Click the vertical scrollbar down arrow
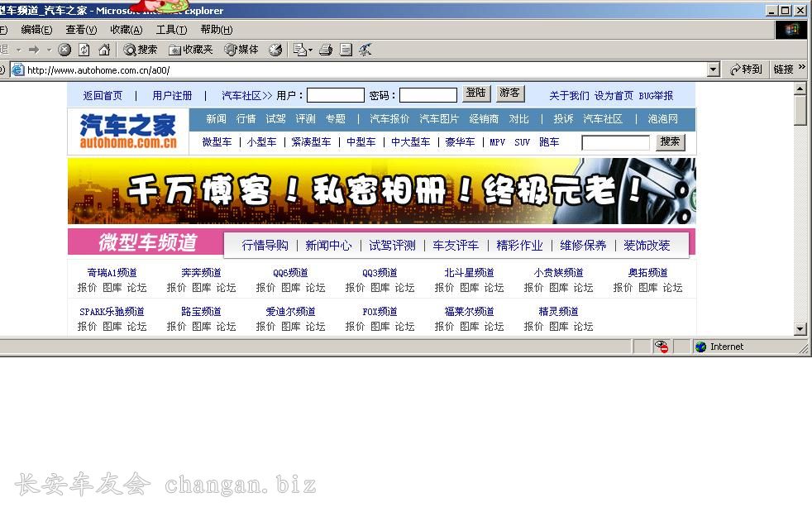The height and width of the screenshot is (507, 812). tap(800, 329)
